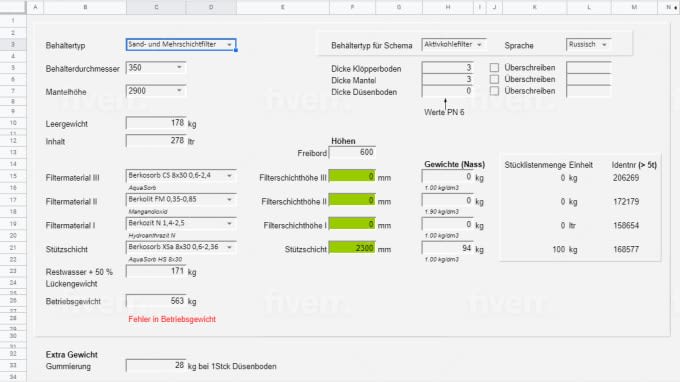The height and width of the screenshot is (382, 680).
Task: Click Identnr 172179
Action: tap(626, 202)
